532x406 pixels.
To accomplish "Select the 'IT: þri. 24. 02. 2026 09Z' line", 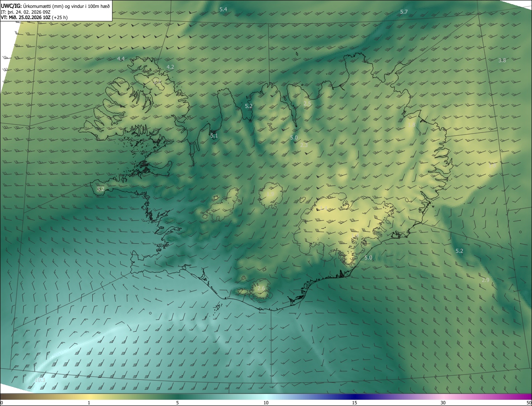I will coord(26,12).
